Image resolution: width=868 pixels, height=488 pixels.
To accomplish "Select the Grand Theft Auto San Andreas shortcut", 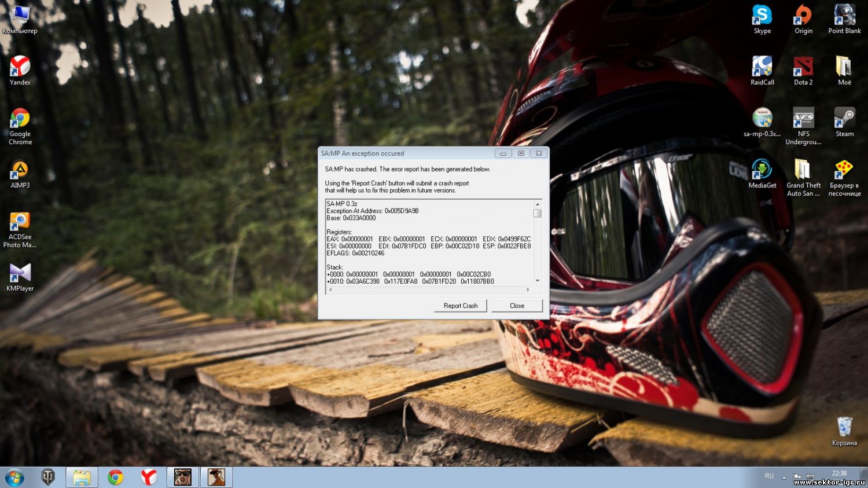I will (803, 178).
